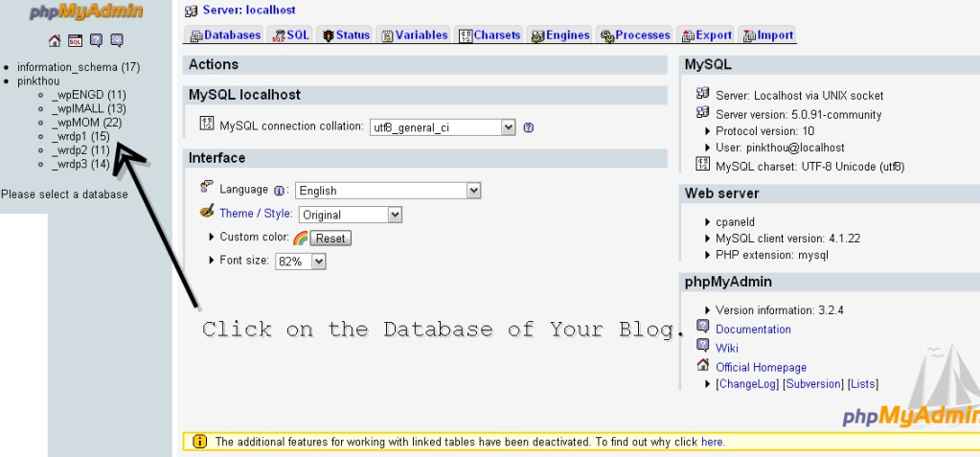Click the server icon beside Server: localhost

192,11
